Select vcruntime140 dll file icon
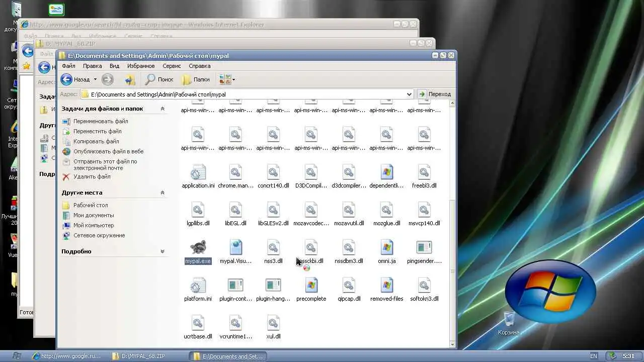The width and height of the screenshot is (644, 362). 235,322
